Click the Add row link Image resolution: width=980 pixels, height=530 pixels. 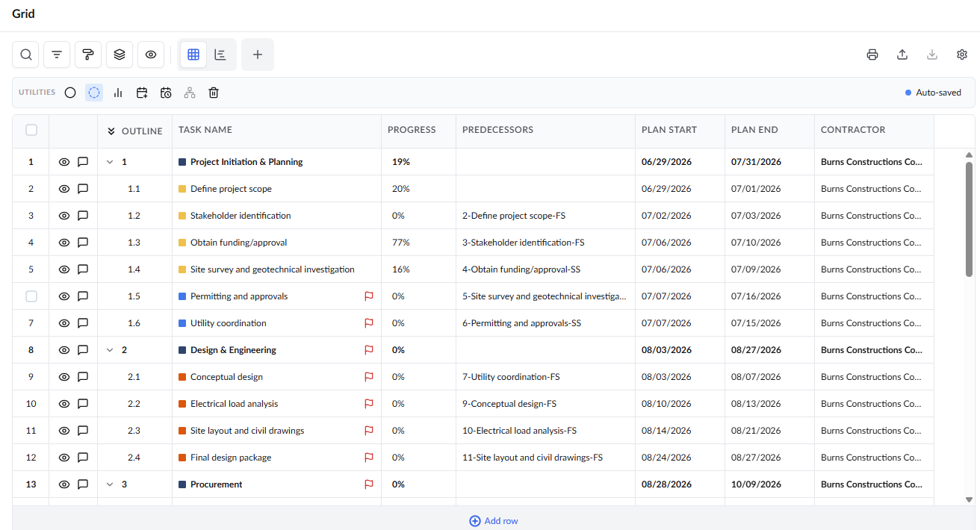[x=494, y=521]
